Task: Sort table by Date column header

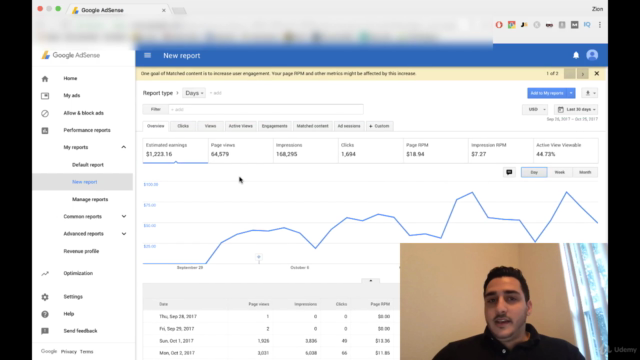Action: click(164, 304)
